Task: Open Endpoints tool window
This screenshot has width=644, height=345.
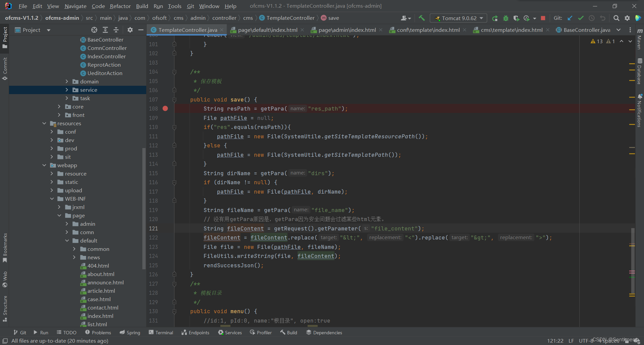Action: [196, 332]
